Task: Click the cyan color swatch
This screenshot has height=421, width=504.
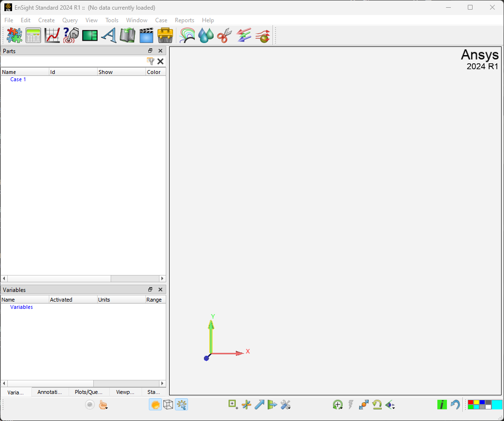Action: (x=497, y=405)
